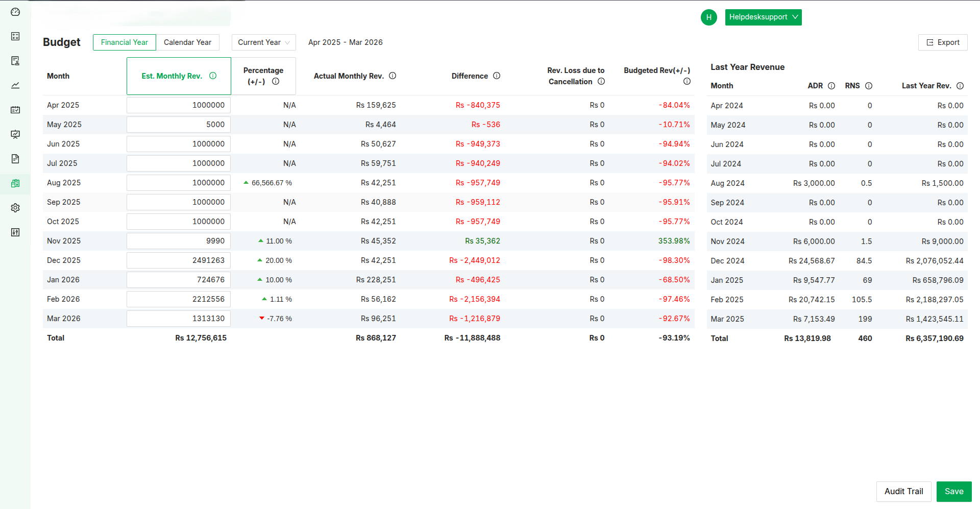980x509 pixels.
Task: Click the sliders controls sidebar icon
Action: (x=15, y=232)
